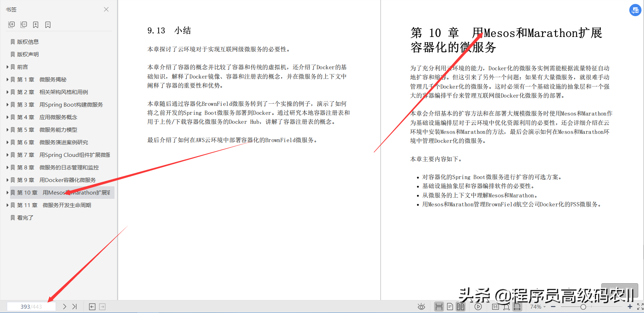Fit page to window

click(506, 307)
